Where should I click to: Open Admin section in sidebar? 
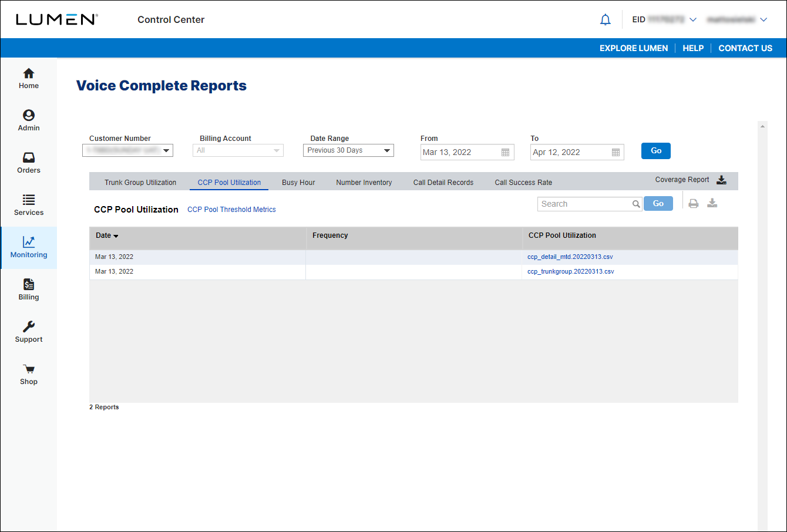pyautogui.click(x=29, y=121)
